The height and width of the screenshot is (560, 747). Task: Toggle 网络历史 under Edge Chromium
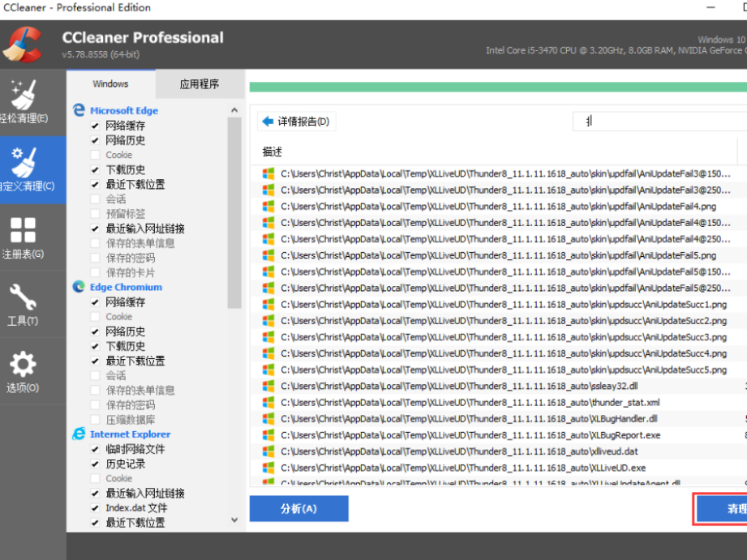point(95,331)
